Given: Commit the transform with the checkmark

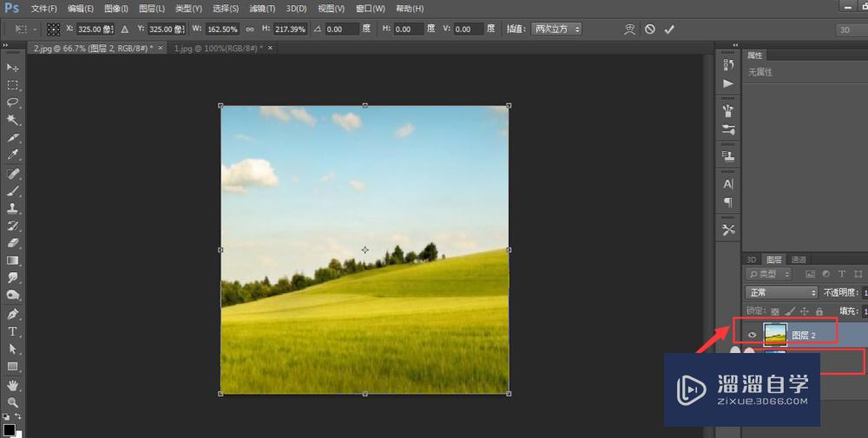Looking at the screenshot, I should [x=669, y=29].
